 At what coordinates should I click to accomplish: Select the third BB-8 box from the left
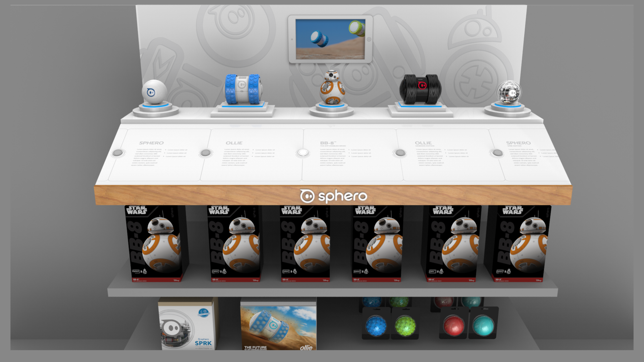point(305,243)
